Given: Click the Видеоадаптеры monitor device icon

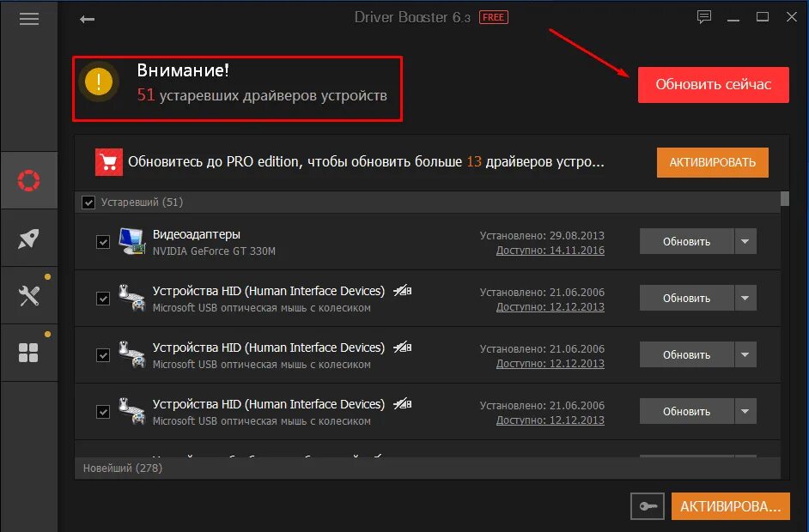Looking at the screenshot, I should click(131, 241).
